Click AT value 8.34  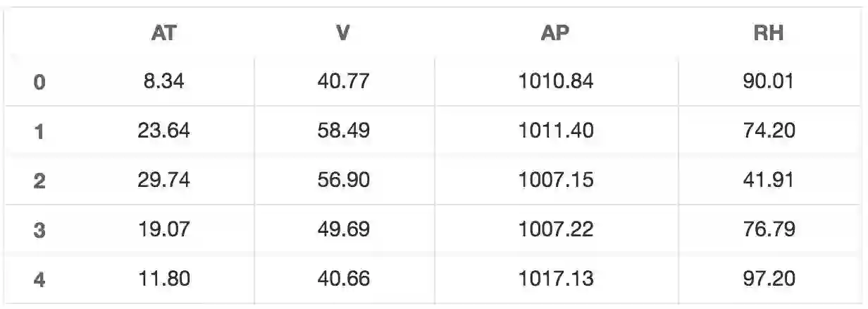tap(163, 82)
